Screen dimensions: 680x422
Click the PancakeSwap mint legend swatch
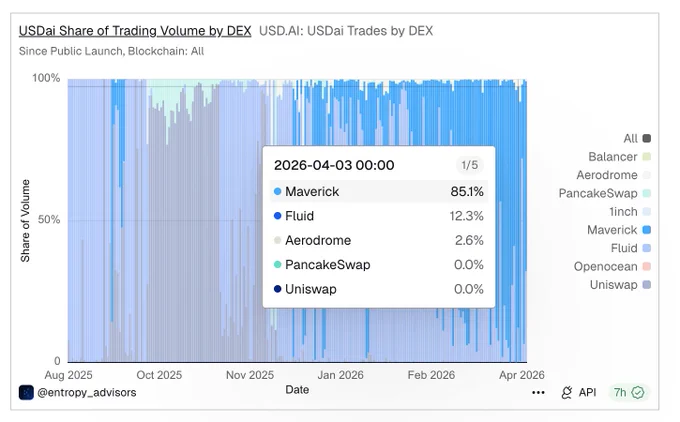click(647, 193)
